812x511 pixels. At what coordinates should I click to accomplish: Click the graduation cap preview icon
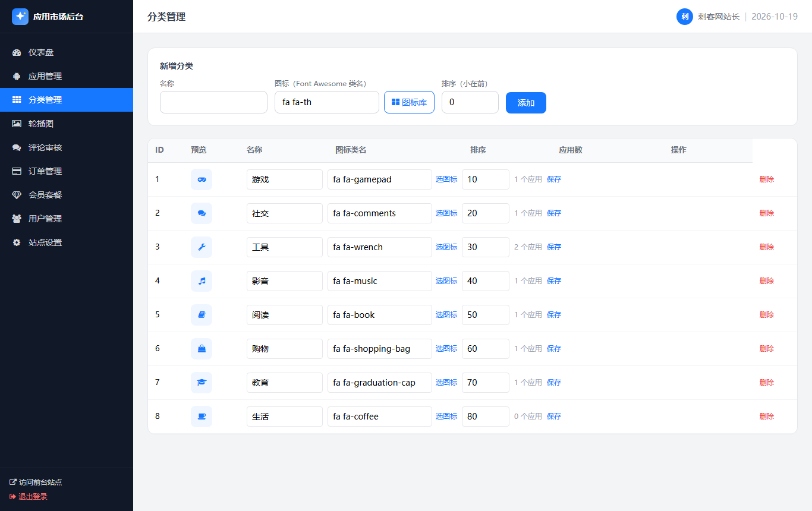(202, 383)
